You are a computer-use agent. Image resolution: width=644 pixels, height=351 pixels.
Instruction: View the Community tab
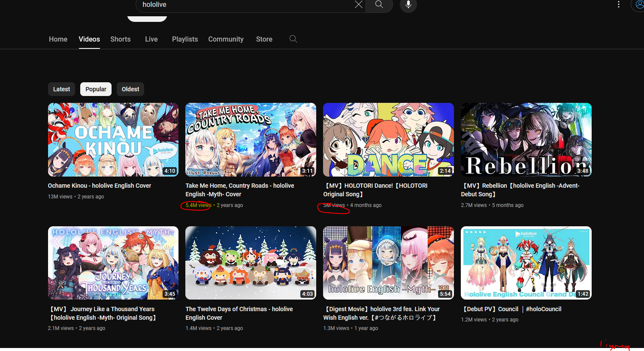coord(226,39)
